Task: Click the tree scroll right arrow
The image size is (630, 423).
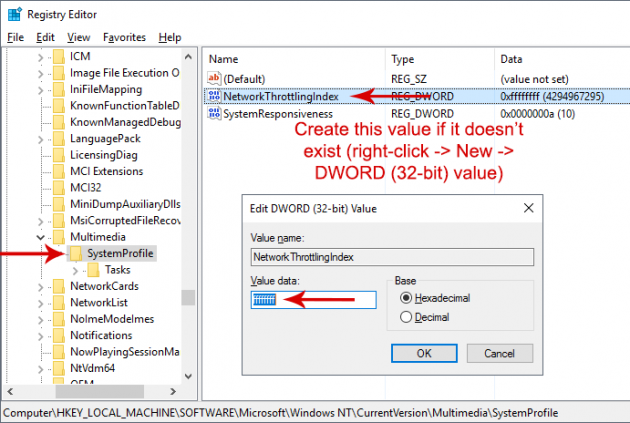Action: click(173, 391)
